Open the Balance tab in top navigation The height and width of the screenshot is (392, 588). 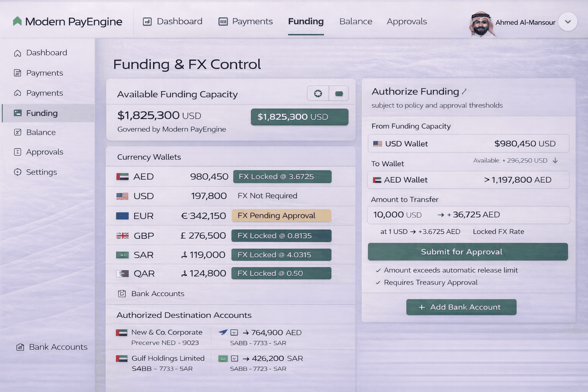[x=356, y=21]
